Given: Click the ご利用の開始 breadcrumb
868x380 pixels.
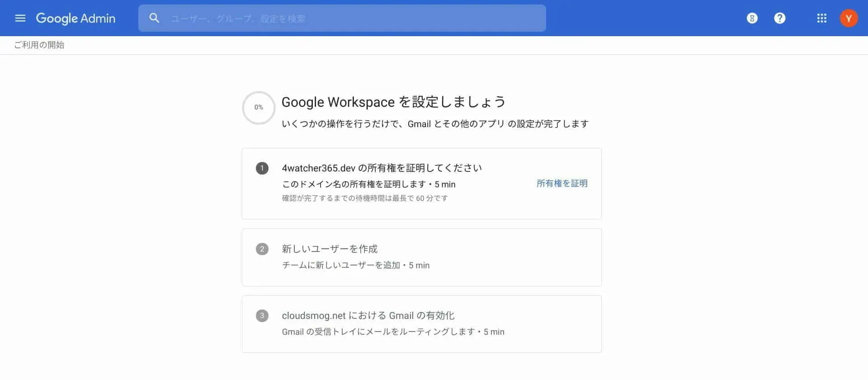Looking at the screenshot, I should (39, 45).
